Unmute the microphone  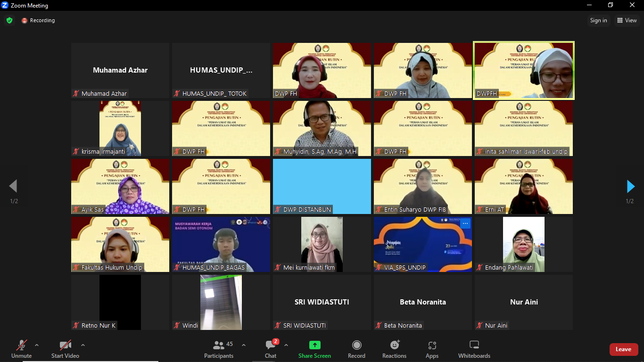(x=21, y=346)
